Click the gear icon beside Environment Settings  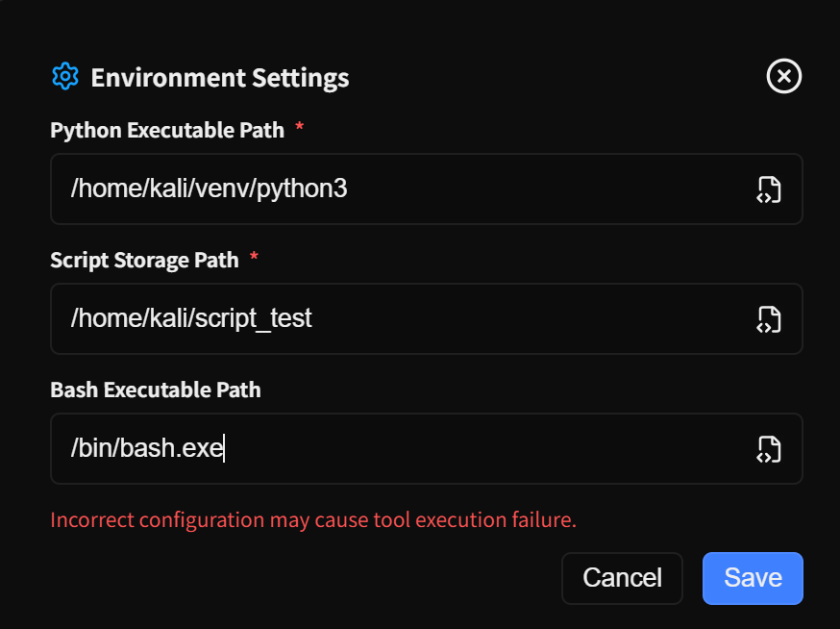pos(64,76)
